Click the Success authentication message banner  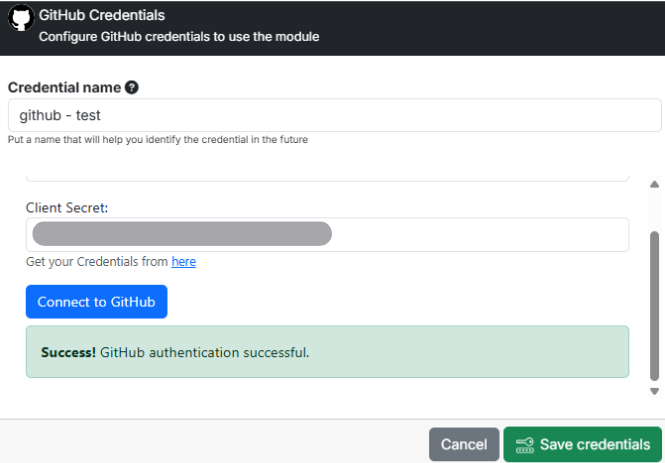[327, 352]
